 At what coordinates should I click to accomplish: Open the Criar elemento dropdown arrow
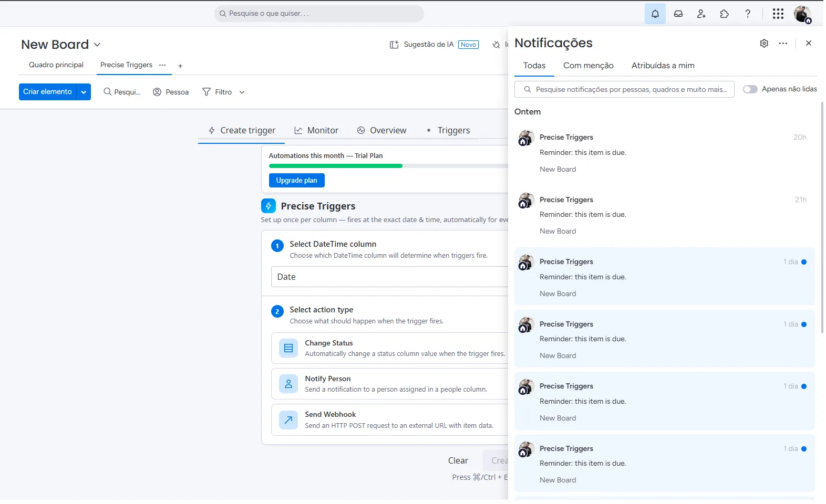click(84, 92)
